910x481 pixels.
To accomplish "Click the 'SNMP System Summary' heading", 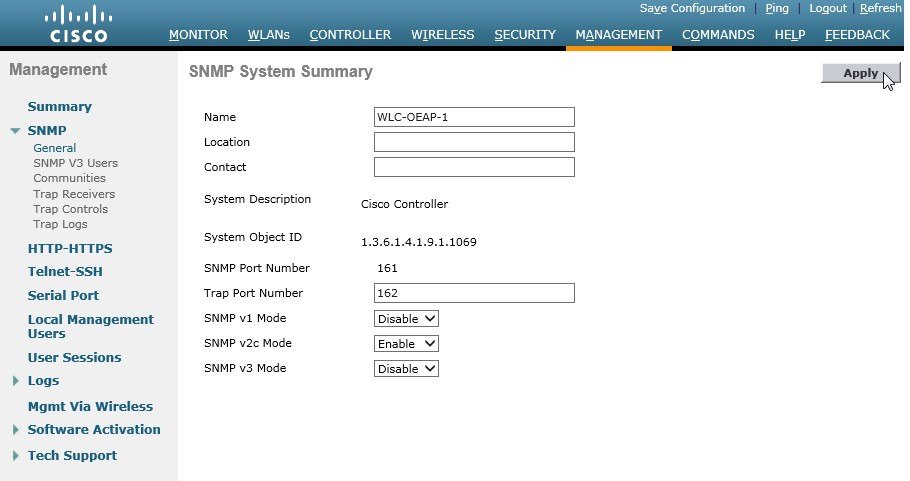I will [x=281, y=71].
